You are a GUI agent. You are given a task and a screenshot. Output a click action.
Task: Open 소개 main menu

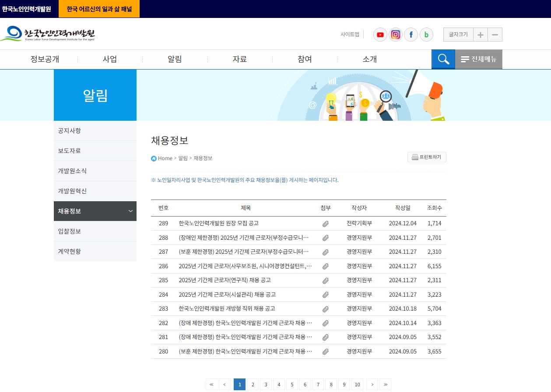point(370,59)
